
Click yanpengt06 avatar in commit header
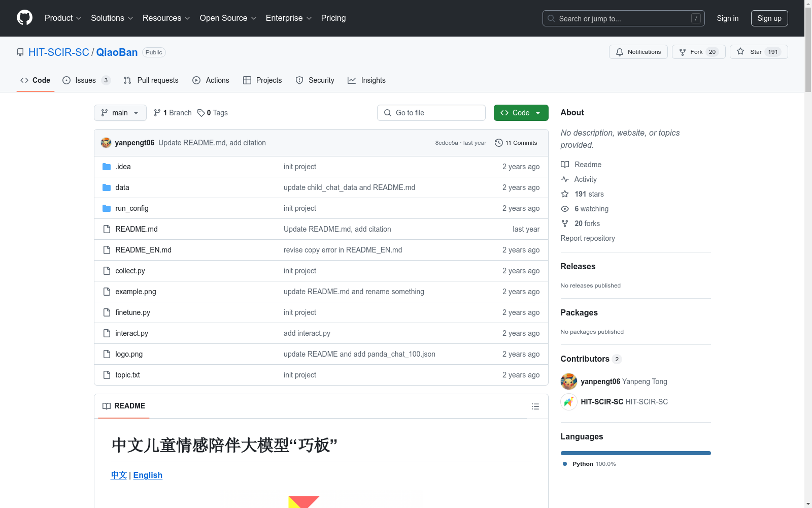pyautogui.click(x=106, y=143)
